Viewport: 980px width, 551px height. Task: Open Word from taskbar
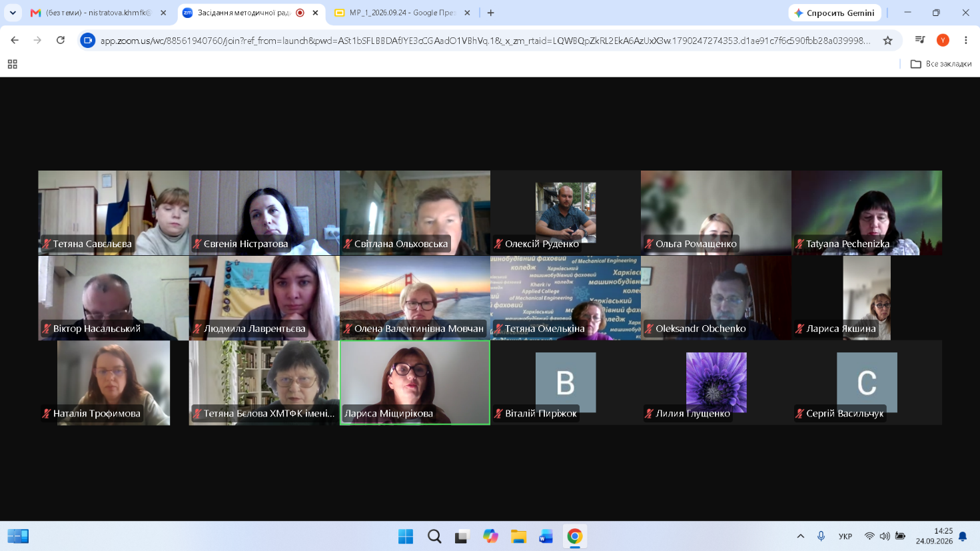click(546, 536)
